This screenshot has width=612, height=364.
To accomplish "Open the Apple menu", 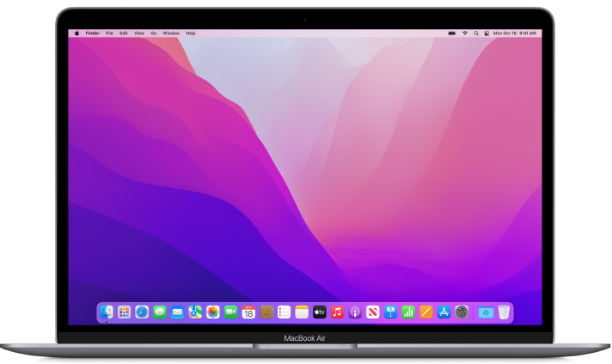I will (76, 33).
